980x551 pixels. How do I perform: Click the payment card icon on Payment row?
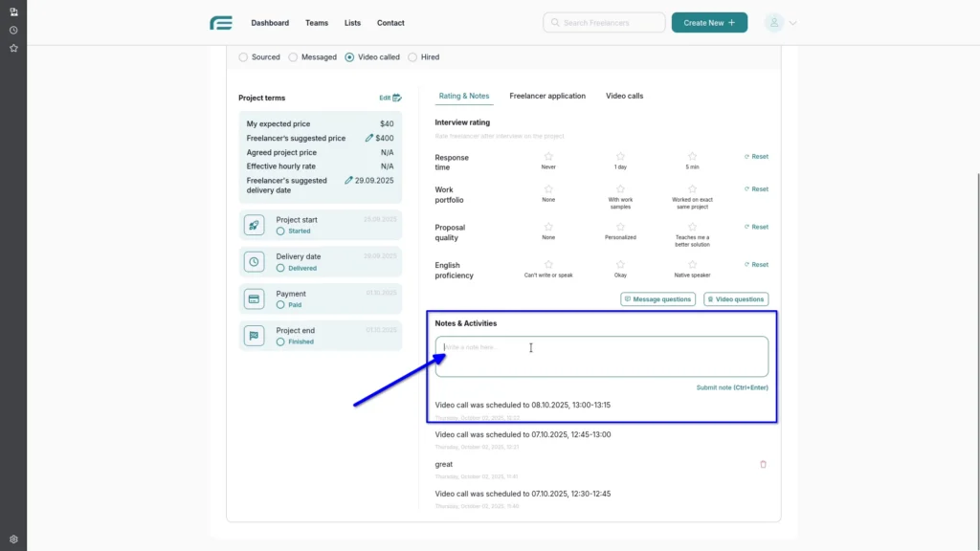(x=254, y=298)
